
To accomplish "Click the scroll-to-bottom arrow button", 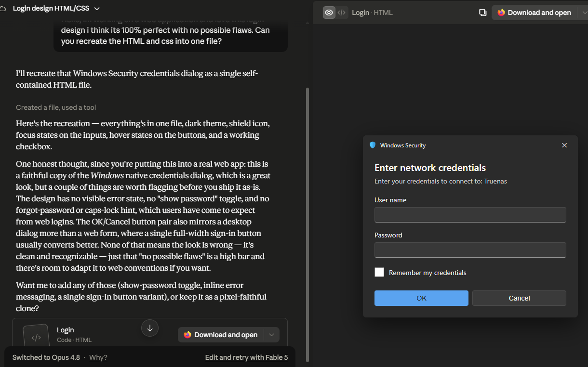I will click(150, 328).
